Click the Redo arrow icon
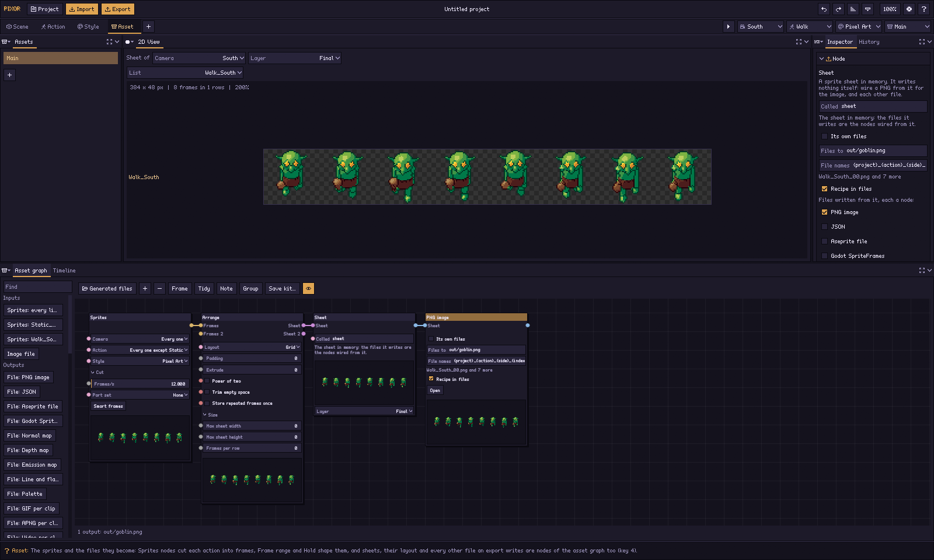This screenshot has width=934, height=560. tap(838, 9)
